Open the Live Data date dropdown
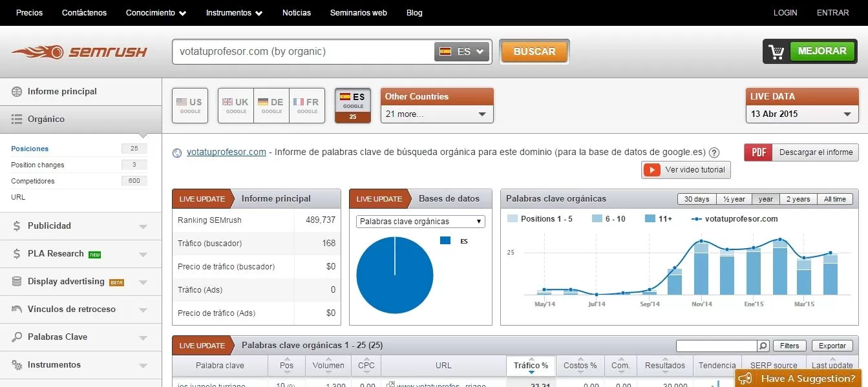 point(802,114)
